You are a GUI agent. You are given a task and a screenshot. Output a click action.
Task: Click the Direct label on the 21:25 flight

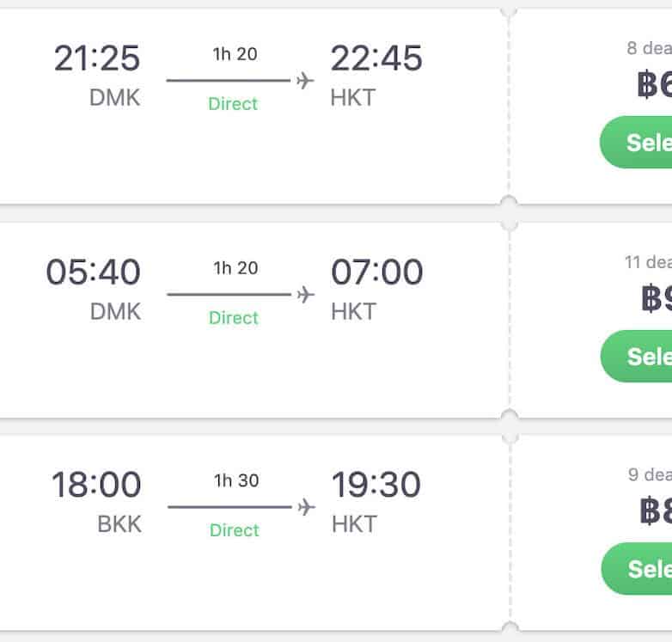233,104
